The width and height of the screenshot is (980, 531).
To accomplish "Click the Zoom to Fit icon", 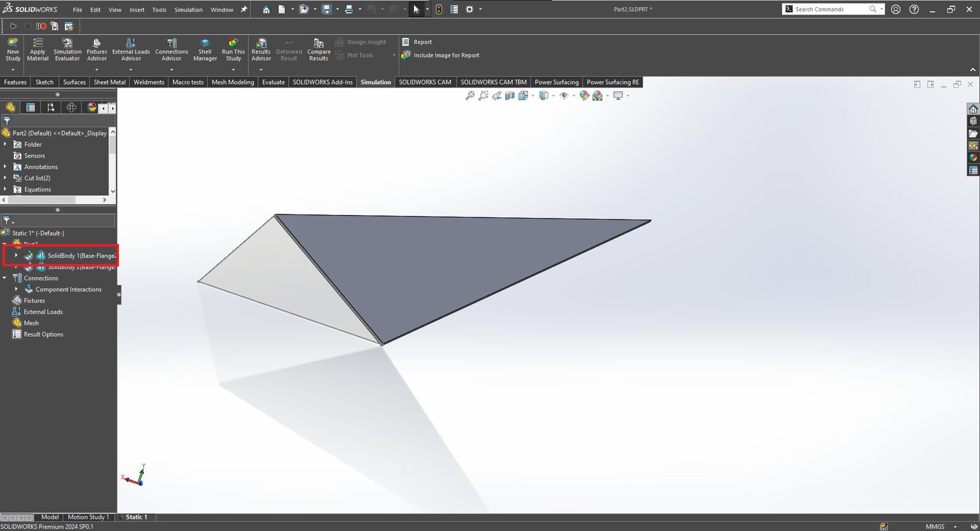I will coord(470,96).
